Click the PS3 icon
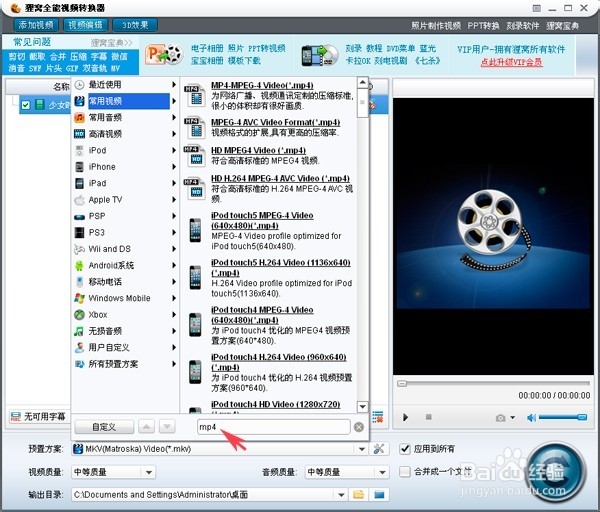The height and width of the screenshot is (512, 600). 79,233
